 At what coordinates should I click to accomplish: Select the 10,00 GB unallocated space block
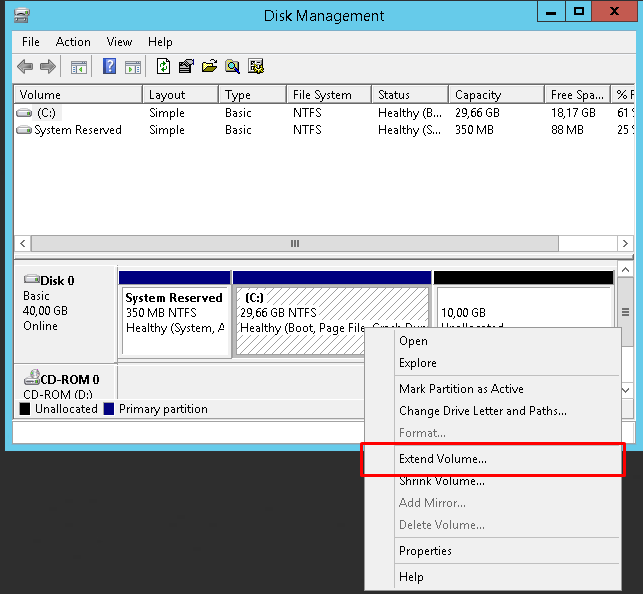coord(524,299)
